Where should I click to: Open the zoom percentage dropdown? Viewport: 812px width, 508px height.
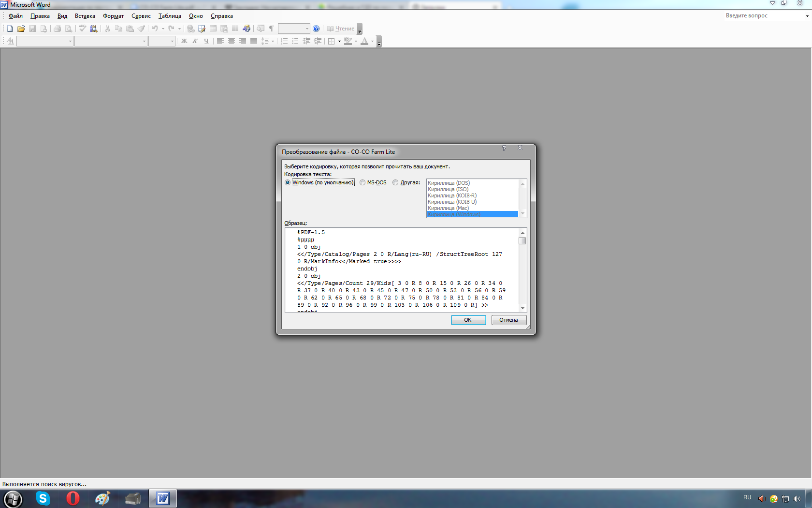pyautogui.click(x=307, y=29)
